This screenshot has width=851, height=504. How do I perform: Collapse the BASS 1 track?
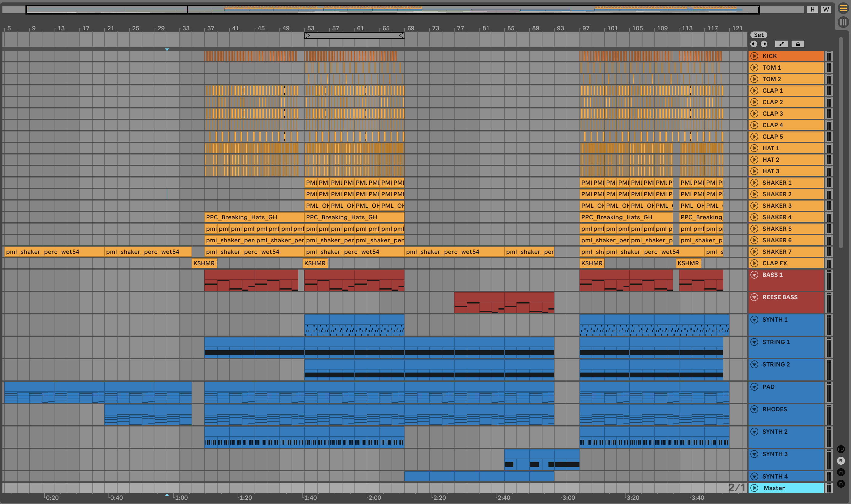coord(754,275)
